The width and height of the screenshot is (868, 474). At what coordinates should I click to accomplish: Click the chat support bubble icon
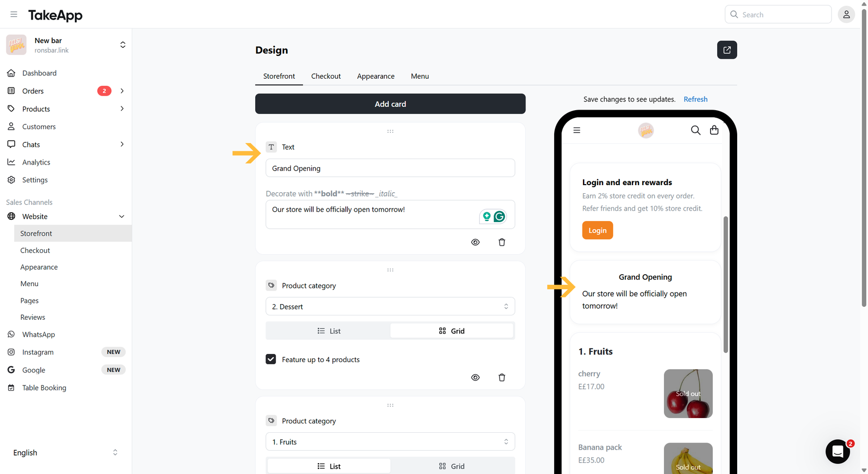[838, 451]
